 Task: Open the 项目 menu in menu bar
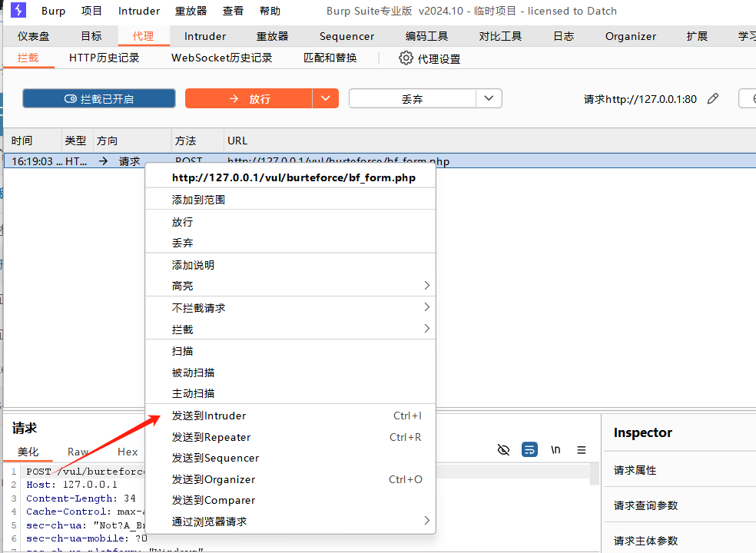pos(91,11)
